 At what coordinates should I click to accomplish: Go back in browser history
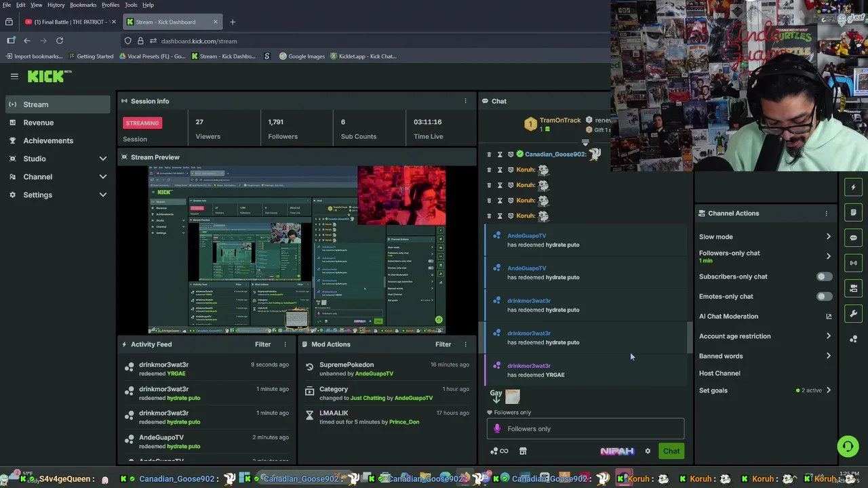(x=27, y=41)
